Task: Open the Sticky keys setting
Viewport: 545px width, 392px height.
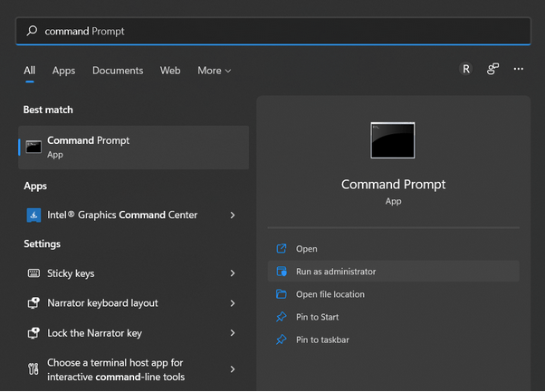Action: (133, 273)
